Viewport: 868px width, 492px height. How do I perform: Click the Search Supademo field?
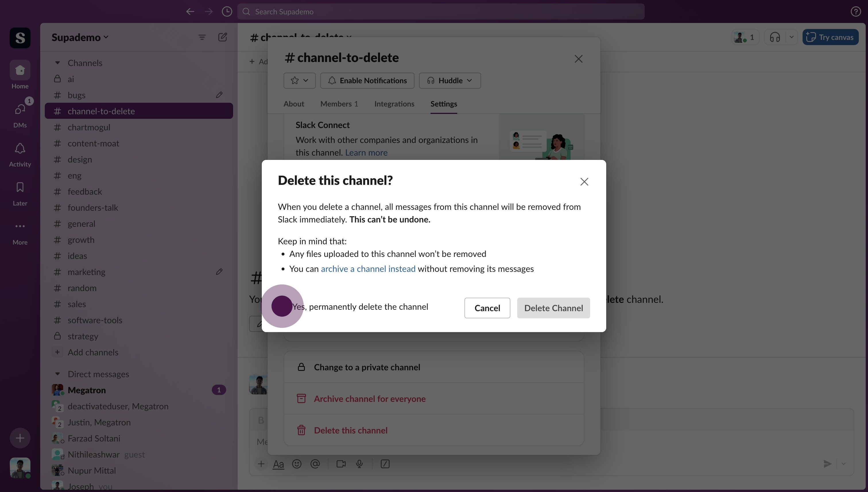(x=441, y=11)
